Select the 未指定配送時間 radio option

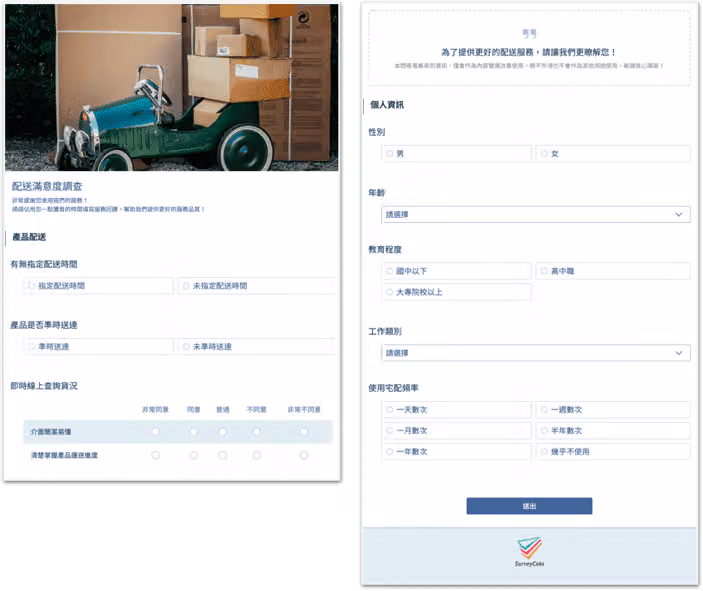(x=256, y=286)
